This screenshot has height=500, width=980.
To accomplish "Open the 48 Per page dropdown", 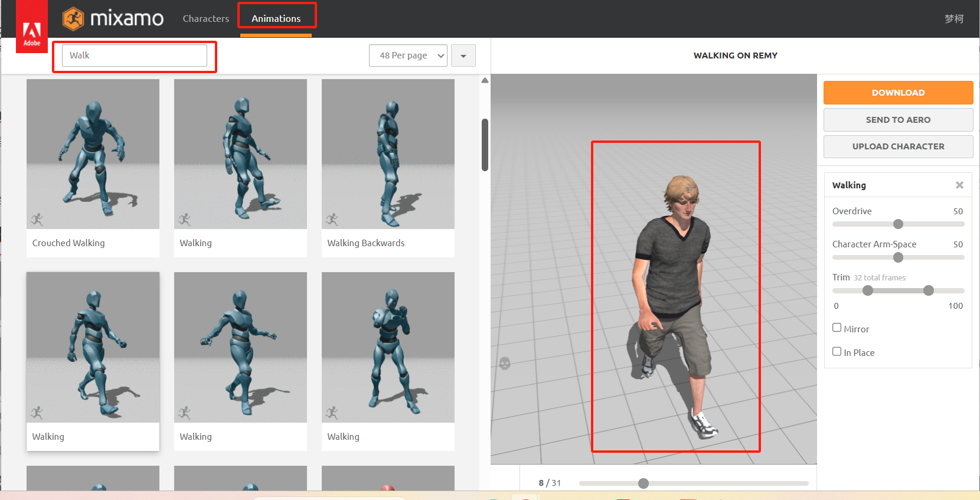I will click(x=408, y=55).
